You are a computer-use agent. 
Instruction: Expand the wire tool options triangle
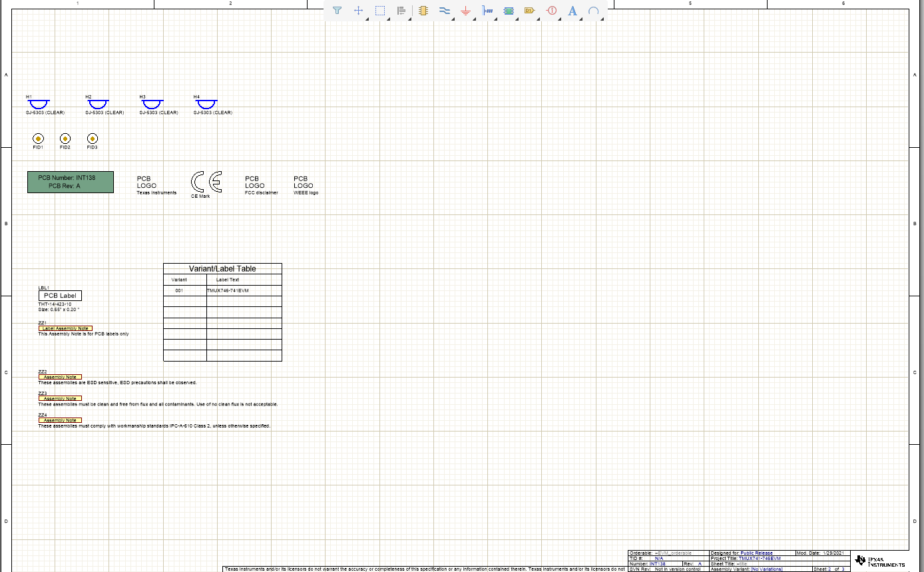point(453,18)
